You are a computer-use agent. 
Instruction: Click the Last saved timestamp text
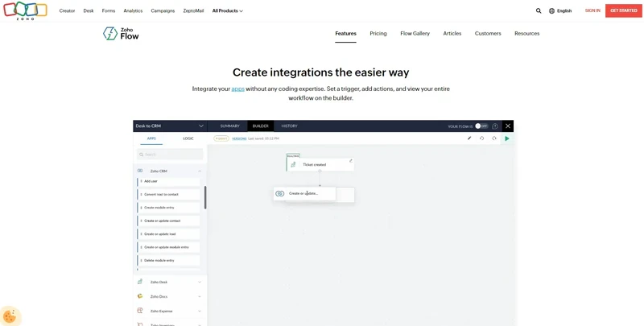click(x=264, y=138)
